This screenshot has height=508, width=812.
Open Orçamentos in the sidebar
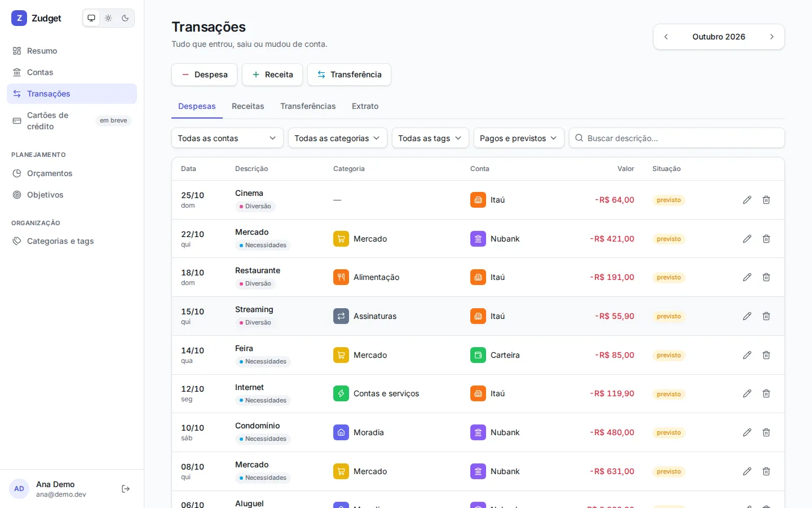72,173
